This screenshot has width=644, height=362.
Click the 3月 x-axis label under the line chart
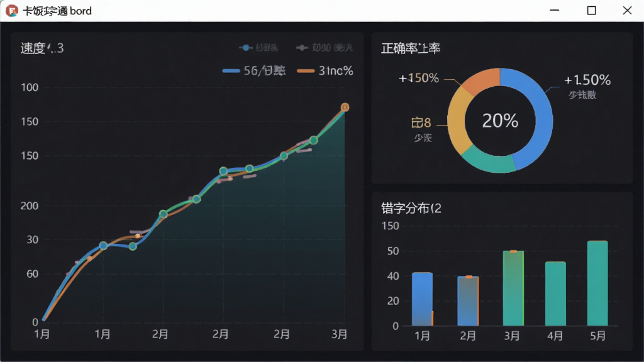click(339, 334)
